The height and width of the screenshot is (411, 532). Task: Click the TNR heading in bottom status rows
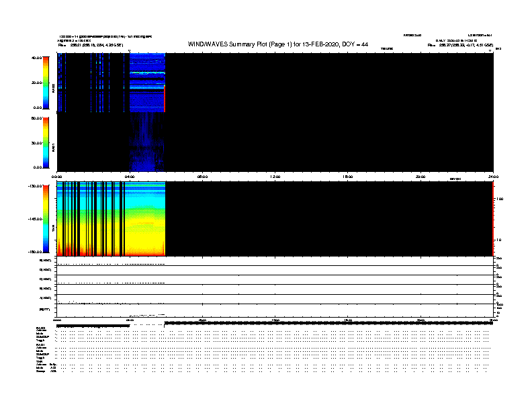[39, 361]
